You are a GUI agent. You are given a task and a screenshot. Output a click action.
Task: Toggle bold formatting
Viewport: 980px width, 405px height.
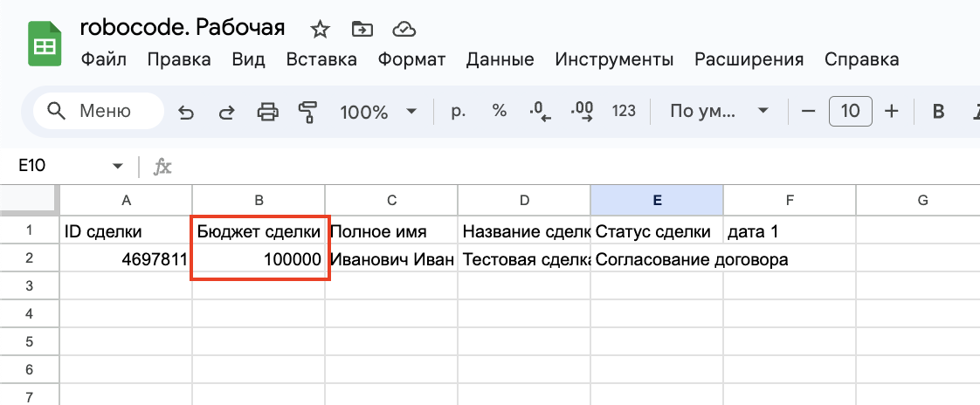tap(937, 112)
